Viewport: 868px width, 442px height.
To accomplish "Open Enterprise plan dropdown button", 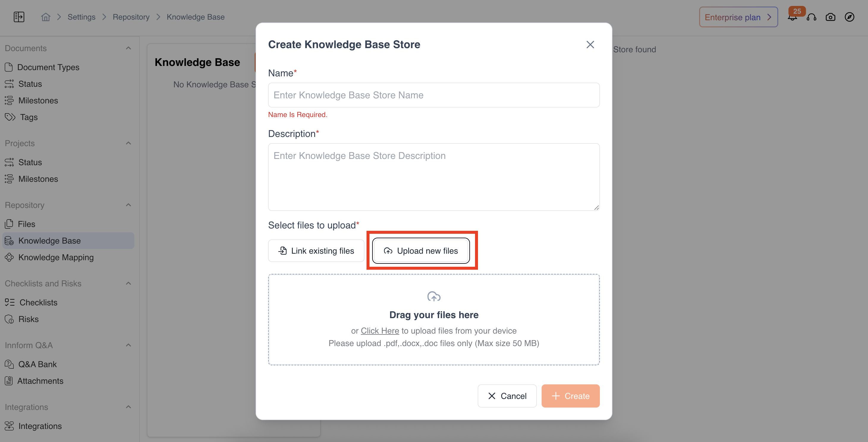I will coord(738,17).
